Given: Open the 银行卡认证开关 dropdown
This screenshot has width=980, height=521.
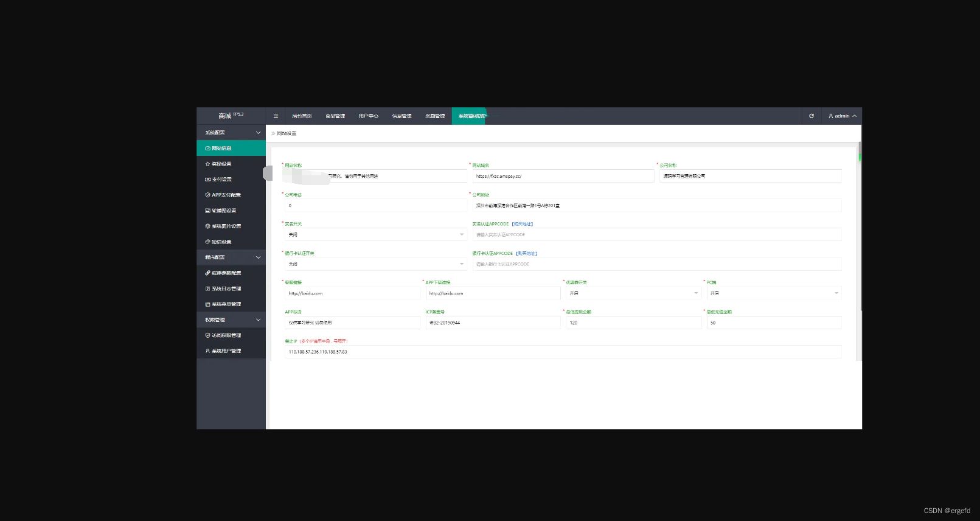Looking at the screenshot, I should click(x=374, y=264).
